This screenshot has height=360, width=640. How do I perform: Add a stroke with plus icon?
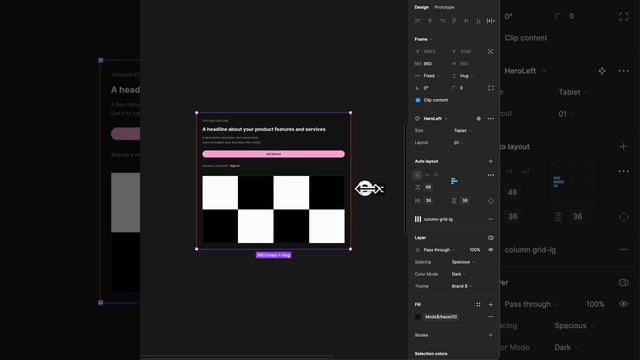(491, 335)
